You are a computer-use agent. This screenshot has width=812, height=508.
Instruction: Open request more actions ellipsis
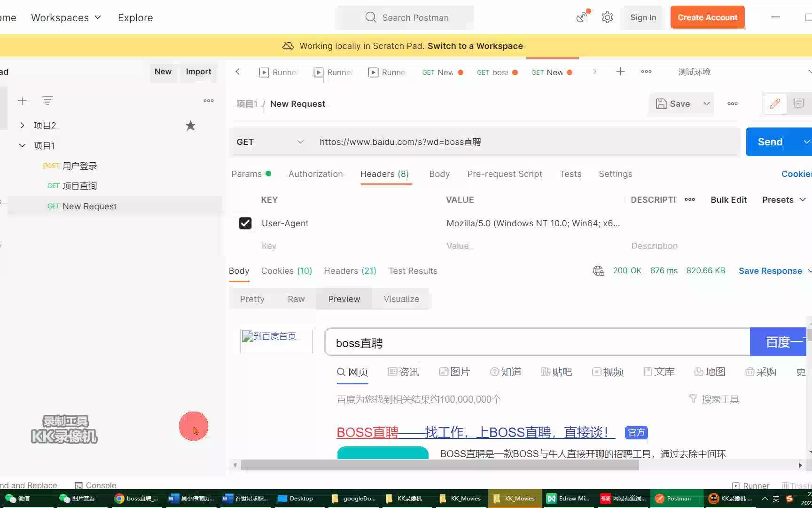(x=732, y=104)
